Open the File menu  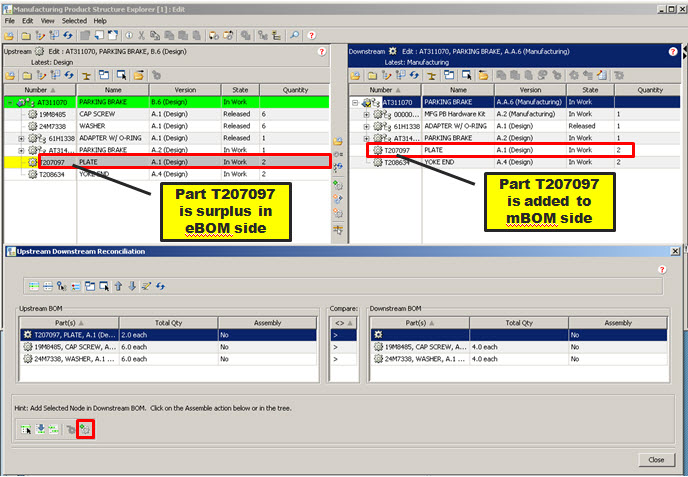pyautogui.click(x=10, y=21)
